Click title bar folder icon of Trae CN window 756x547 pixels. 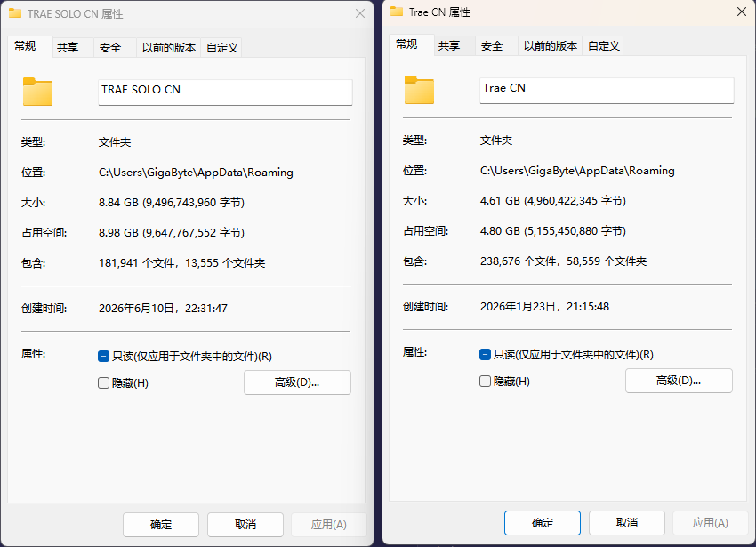click(397, 12)
